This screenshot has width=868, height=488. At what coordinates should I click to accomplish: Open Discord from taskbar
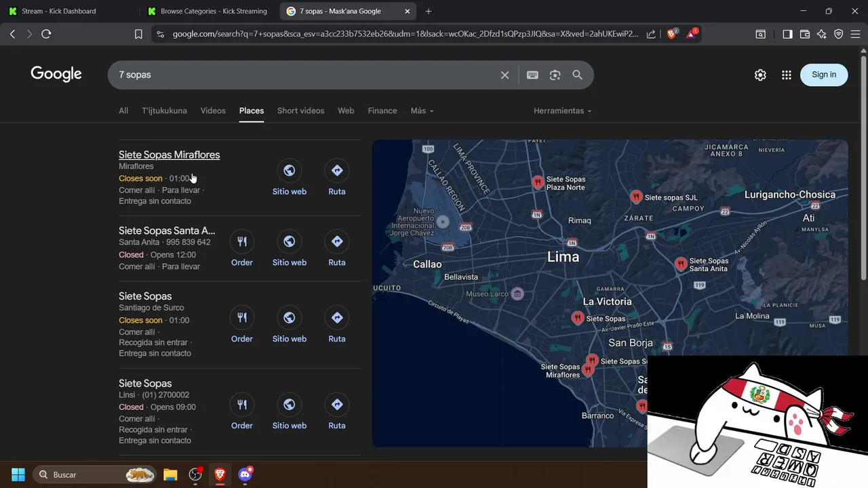(245, 474)
